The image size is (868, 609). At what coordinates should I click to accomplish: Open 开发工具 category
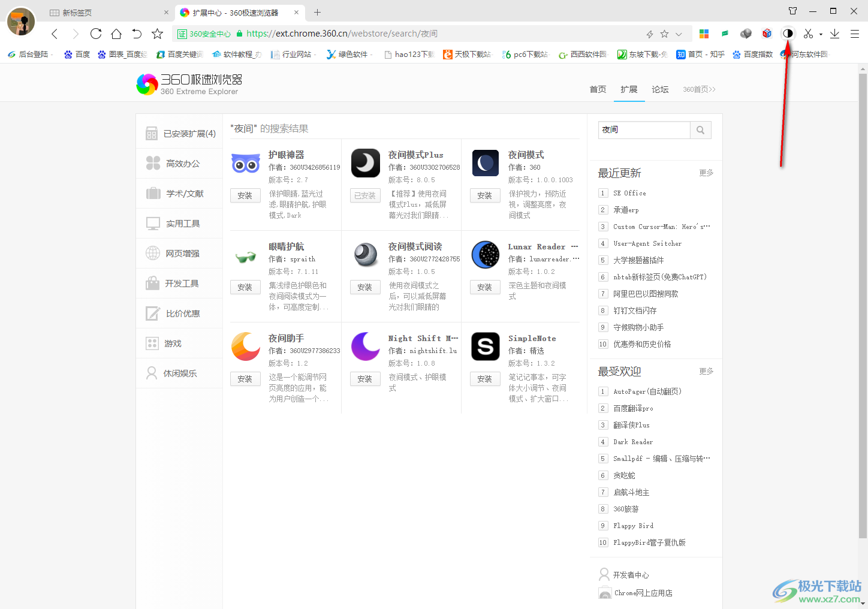[x=179, y=284]
